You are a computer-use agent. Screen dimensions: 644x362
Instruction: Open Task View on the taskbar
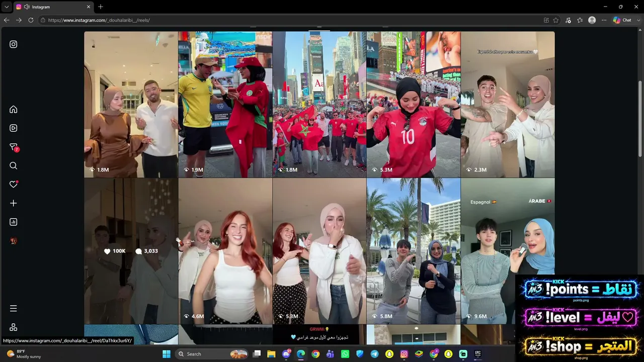click(x=257, y=354)
